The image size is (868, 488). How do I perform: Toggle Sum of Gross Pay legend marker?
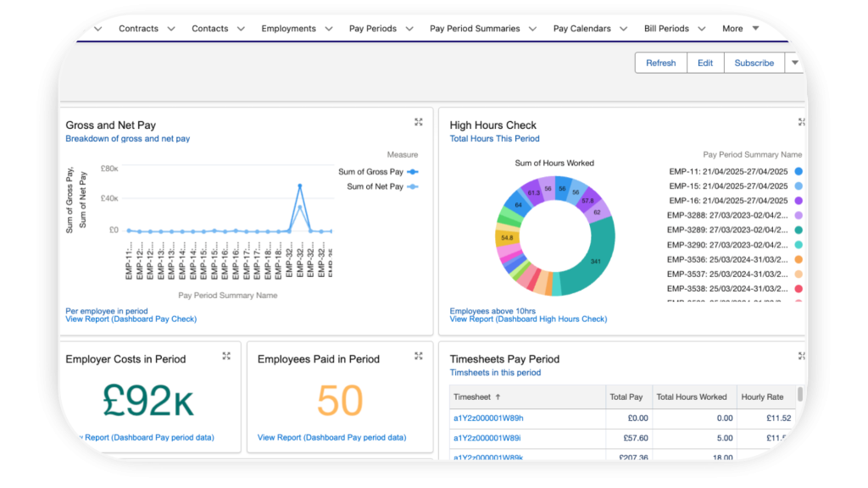(412, 172)
